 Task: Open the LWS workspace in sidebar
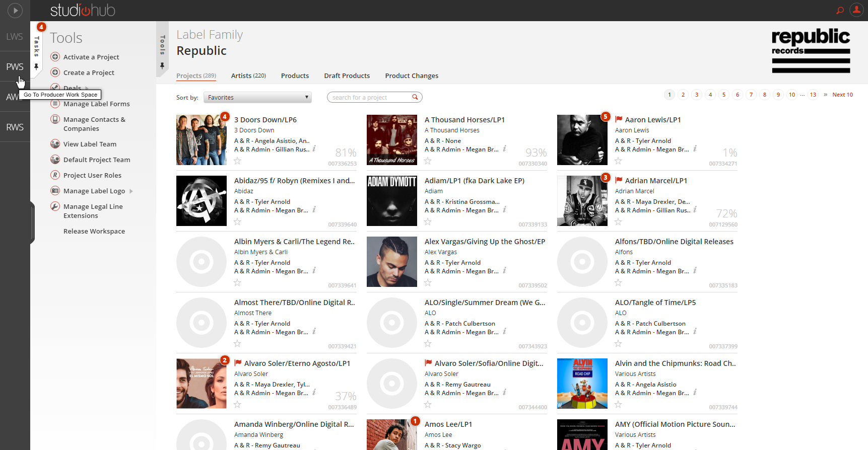(x=15, y=36)
